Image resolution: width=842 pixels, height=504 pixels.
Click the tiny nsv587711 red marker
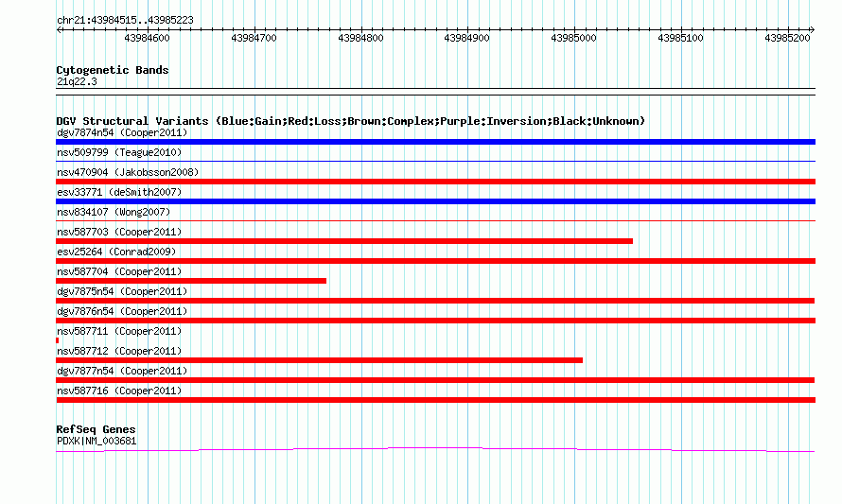coord(58,340)
